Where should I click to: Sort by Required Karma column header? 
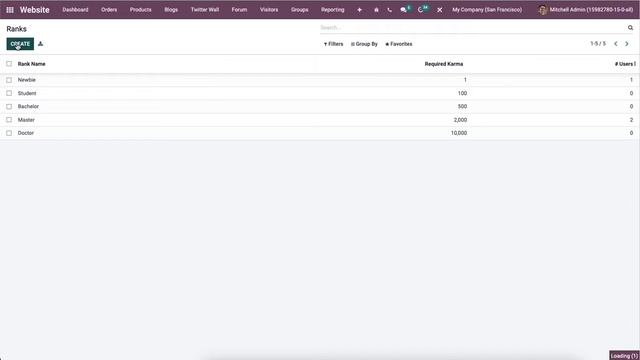[x=444, y=64]
